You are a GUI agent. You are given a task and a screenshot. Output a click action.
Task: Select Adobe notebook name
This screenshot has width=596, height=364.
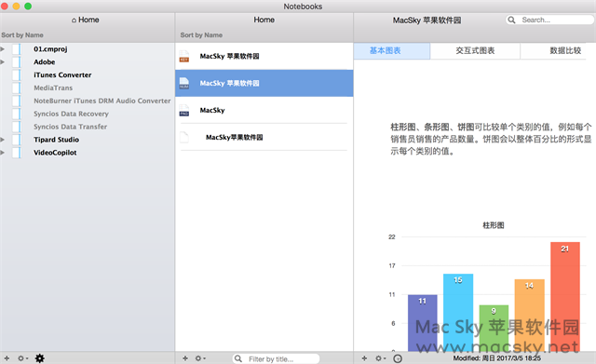click(x=44, y=62)
